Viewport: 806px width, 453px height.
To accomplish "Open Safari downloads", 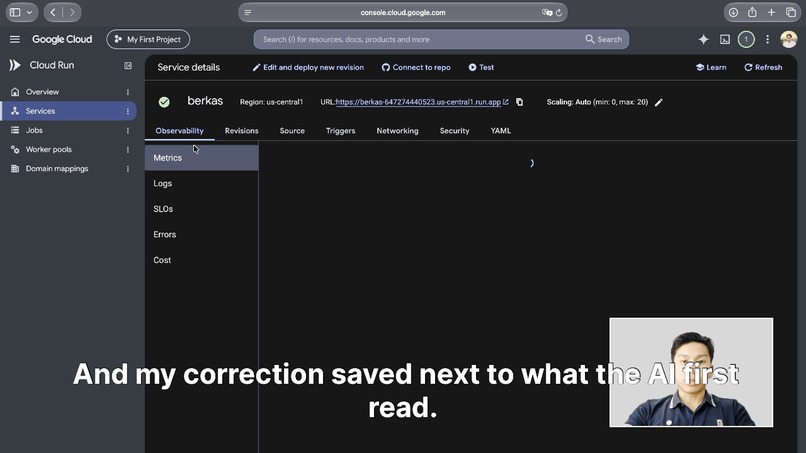I will click(733, 12).
